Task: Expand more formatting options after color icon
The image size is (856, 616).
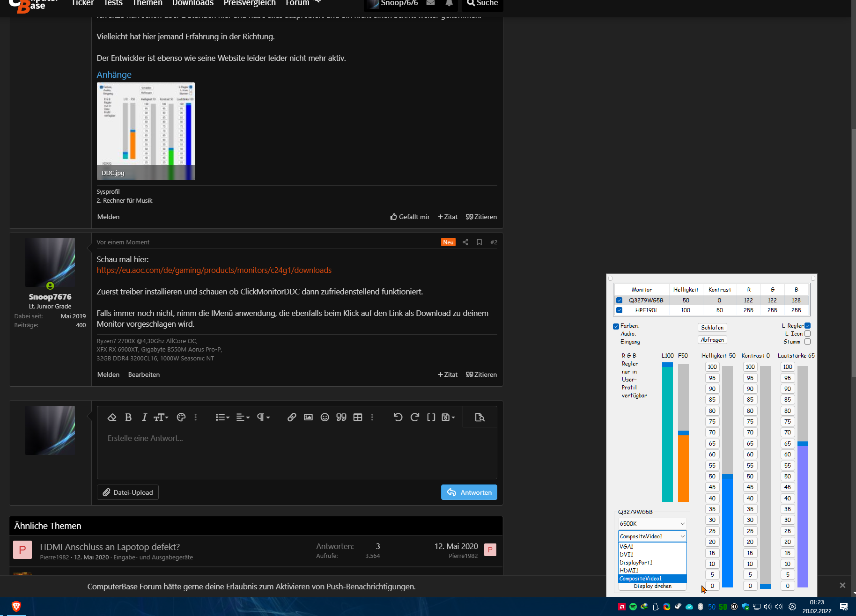Action: 196,417
